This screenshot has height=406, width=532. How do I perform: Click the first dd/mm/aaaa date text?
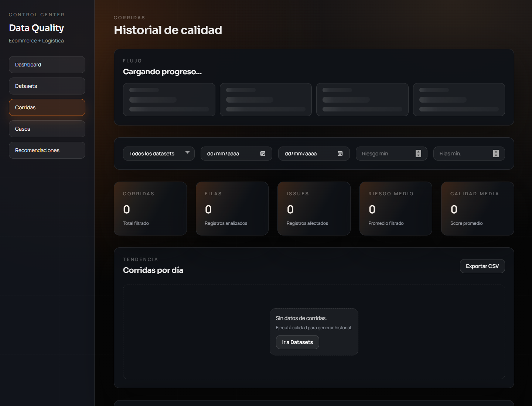pyautogui.click(x=223, y=154)
